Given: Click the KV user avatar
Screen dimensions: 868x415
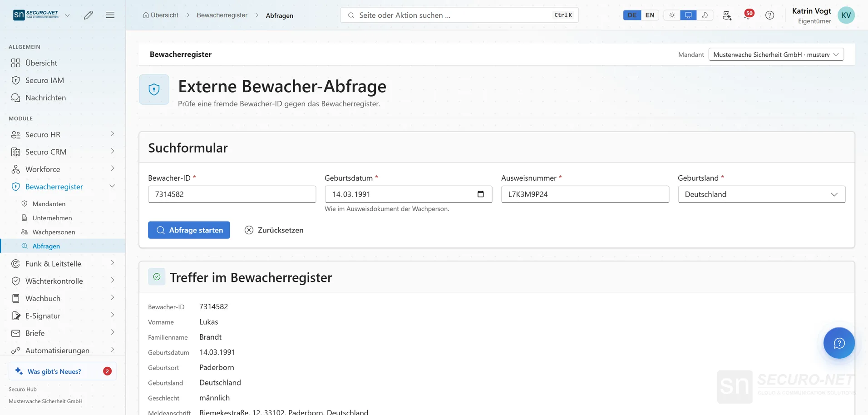Looking at the screenshot, I should (x=846, y=15).
